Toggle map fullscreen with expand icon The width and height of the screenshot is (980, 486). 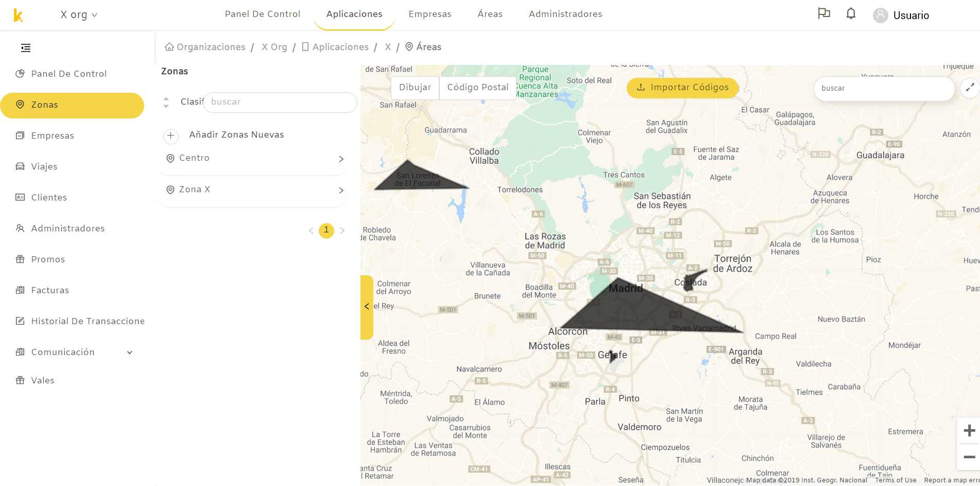click(970, 88)
